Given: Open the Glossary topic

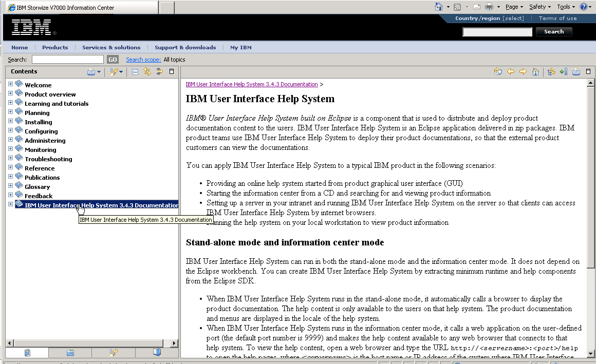Looking at the screenshot, I should coord(37,187).
